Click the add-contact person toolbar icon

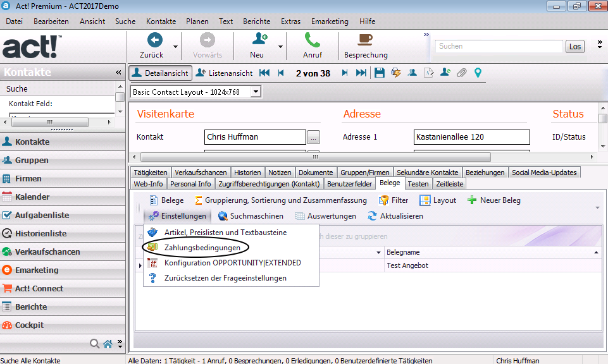coord(445,73)
